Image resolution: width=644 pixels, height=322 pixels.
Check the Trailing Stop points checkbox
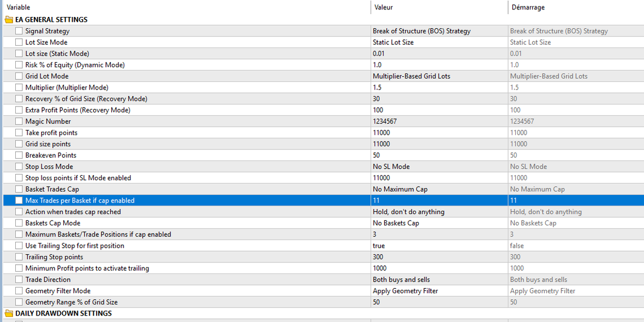(19, 256)
